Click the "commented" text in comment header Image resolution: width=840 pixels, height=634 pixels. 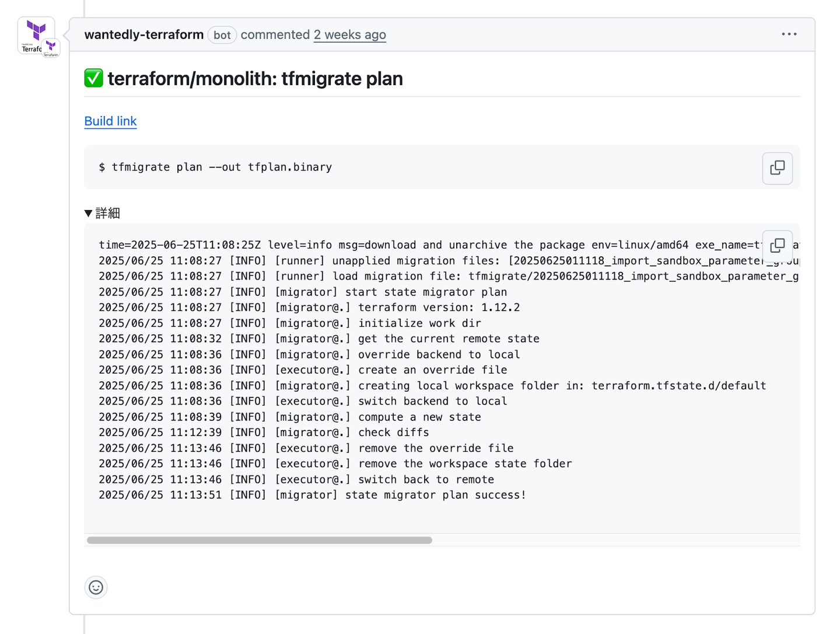[x=275, y=34]
